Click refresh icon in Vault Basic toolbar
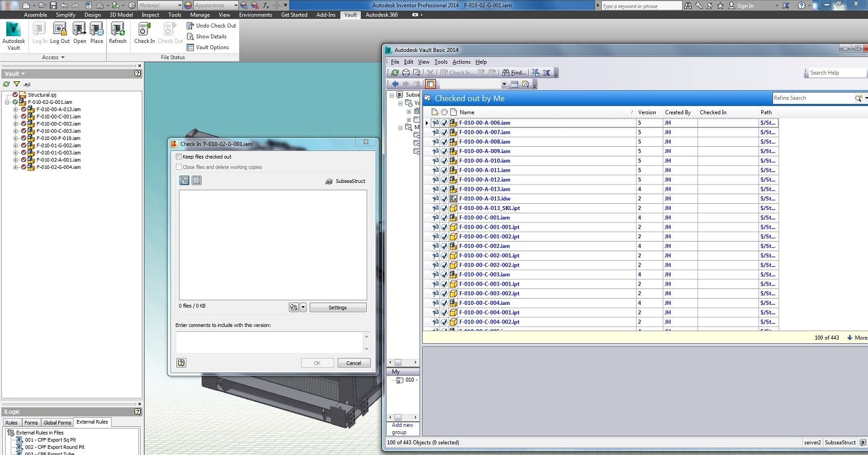Screen dimensions: 868x455 (395, 72)
